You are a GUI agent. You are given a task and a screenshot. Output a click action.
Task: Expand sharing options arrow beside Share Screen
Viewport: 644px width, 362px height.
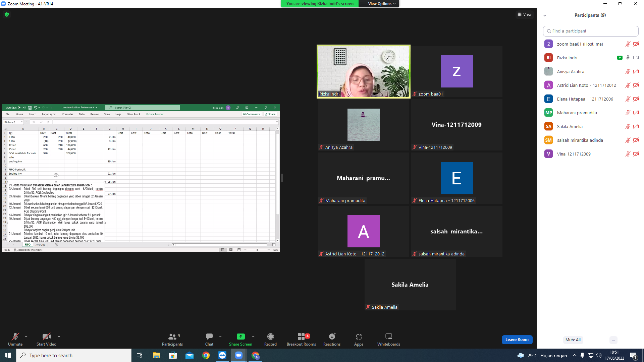pyautogui.click(x=253, y=337)
